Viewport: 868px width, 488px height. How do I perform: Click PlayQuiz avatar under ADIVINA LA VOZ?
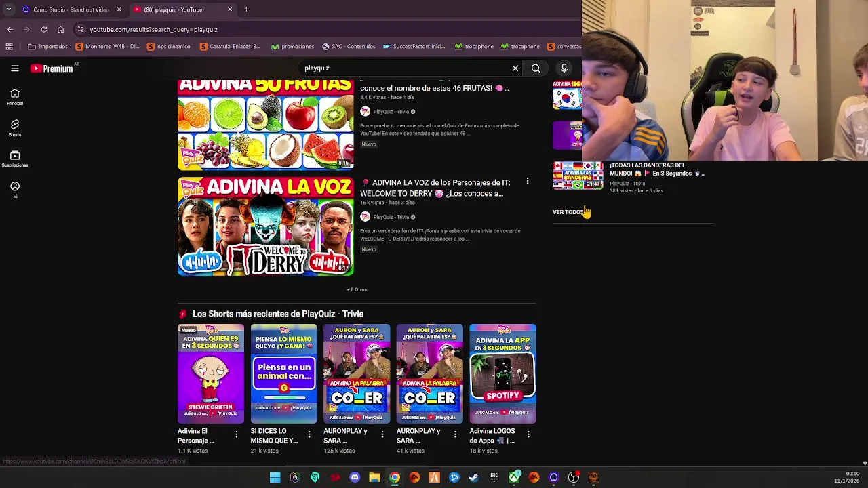click(365, 217)
